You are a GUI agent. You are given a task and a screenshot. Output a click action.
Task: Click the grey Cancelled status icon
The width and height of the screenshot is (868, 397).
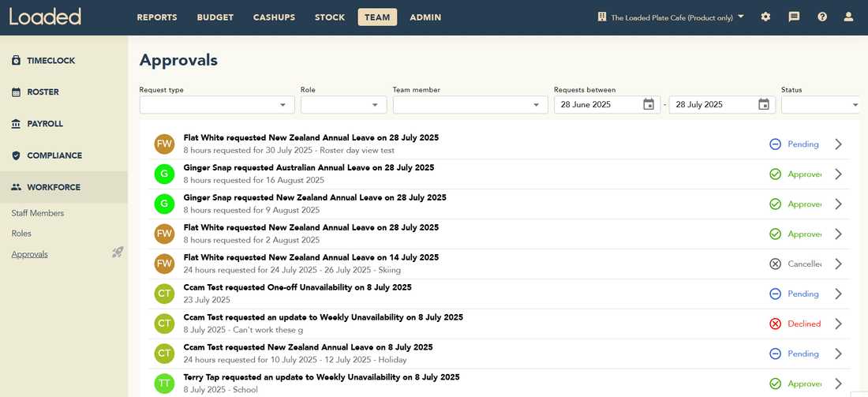(775, 264)
